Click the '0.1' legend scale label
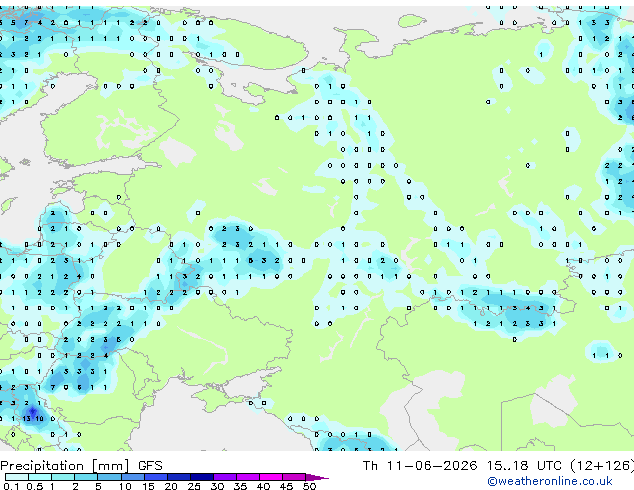634x490 pixels. pyautogui.click(x=11, y=486)
